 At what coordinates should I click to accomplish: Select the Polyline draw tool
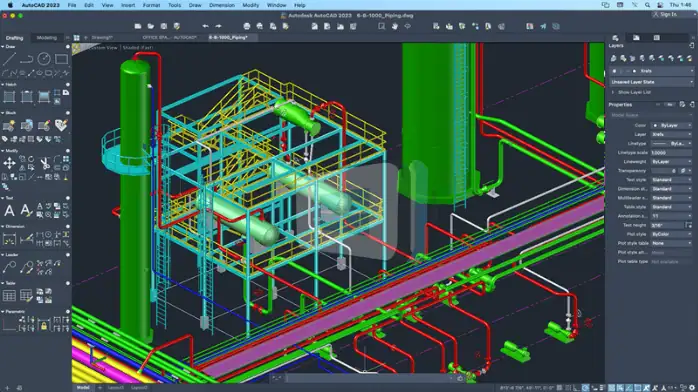click(26, 59)
